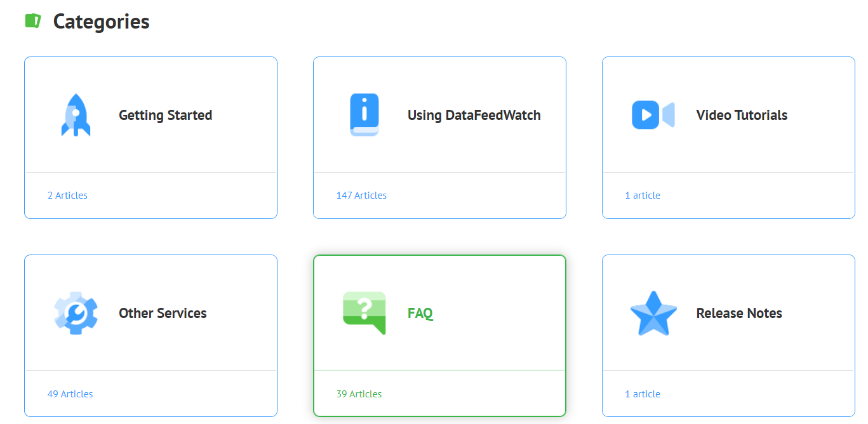
Task: Click the rocket icon for Getting Started
Action: pyautogui.click(x=76, y=115)
